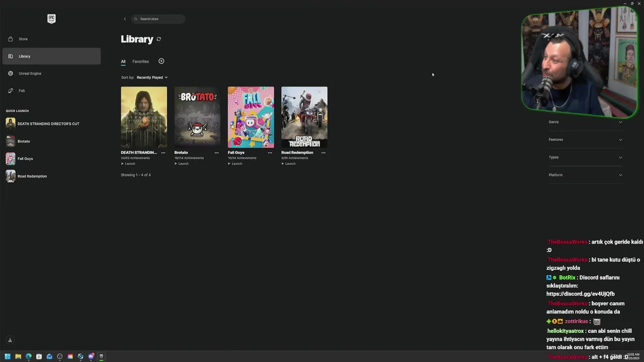
Task: Launch Road Redemption from the library grid
Action: point(289,163)
